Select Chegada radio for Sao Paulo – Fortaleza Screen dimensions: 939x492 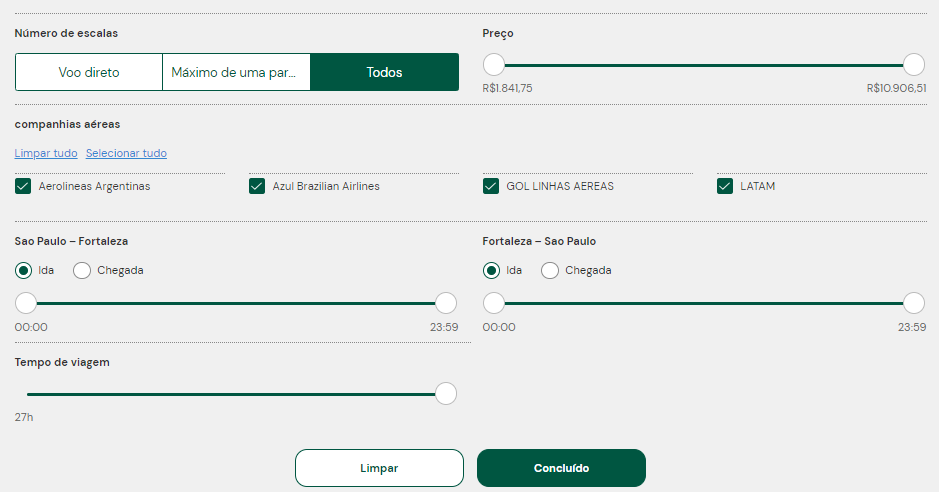coord(82,270)
